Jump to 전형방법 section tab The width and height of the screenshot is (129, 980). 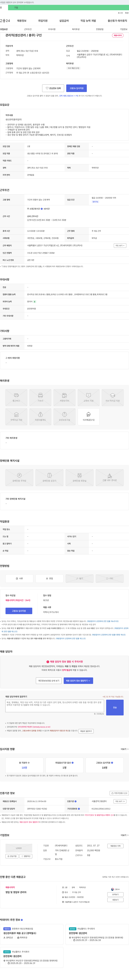[x=99, y=29]
